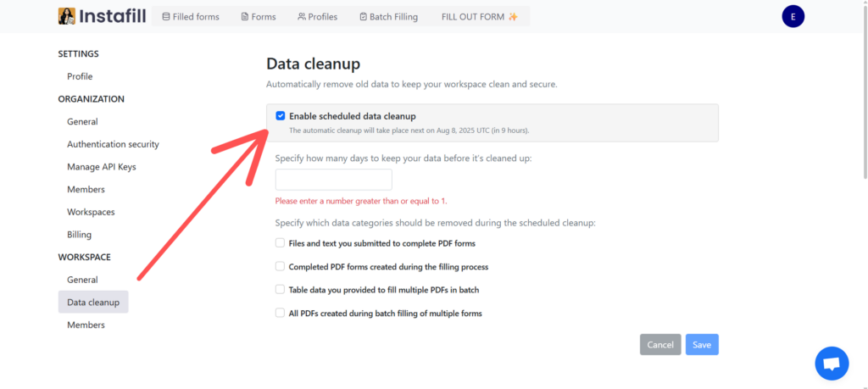Disable the scheduled data cleanup checkbox
The image size is (868, 389).
pos(280,116)
